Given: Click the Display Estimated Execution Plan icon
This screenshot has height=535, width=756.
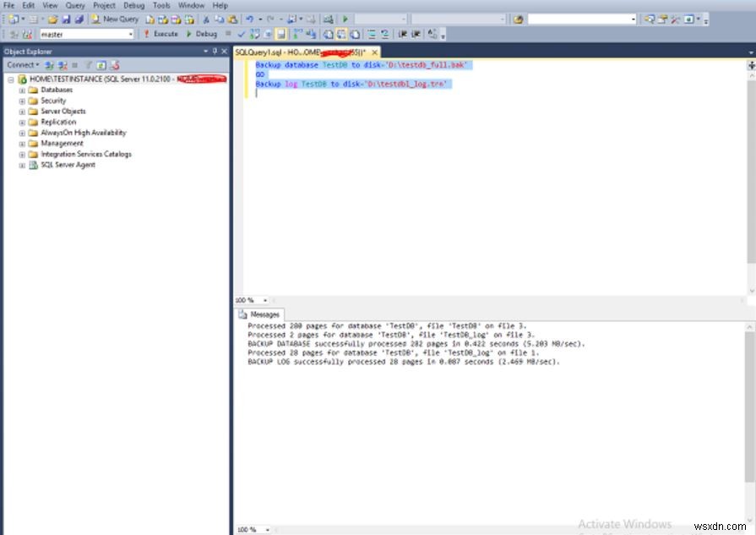Looking at the screenshot, I should click(254, 35).
